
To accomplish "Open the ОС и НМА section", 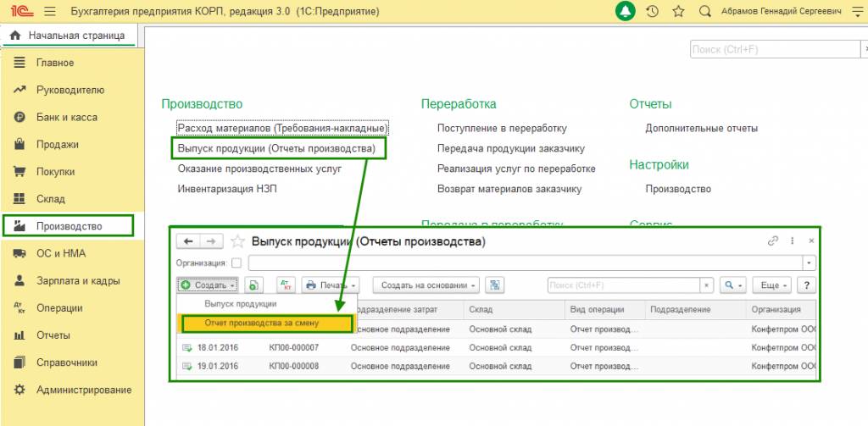I will click(x=61, y=253).
